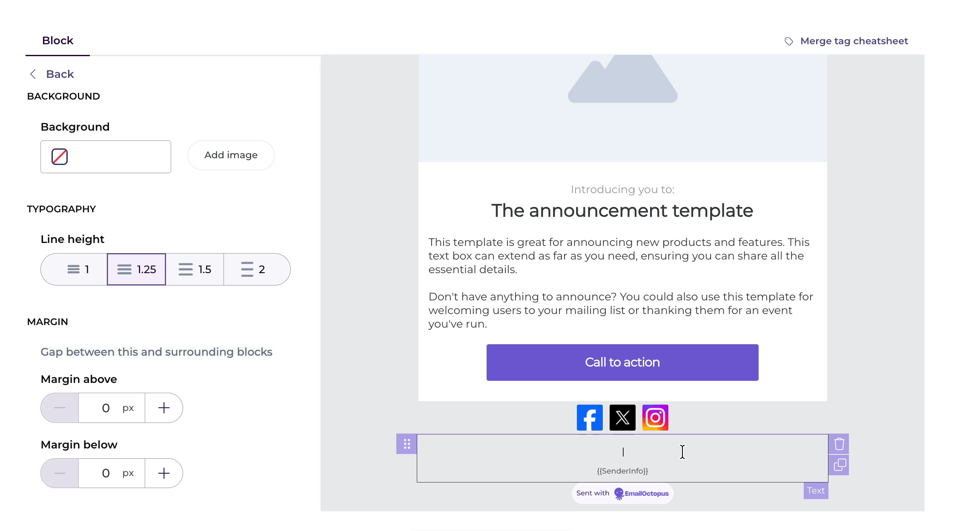Set line height to 1
The width and height of the screenshot is (980, 531).
(x=77, y=269)
